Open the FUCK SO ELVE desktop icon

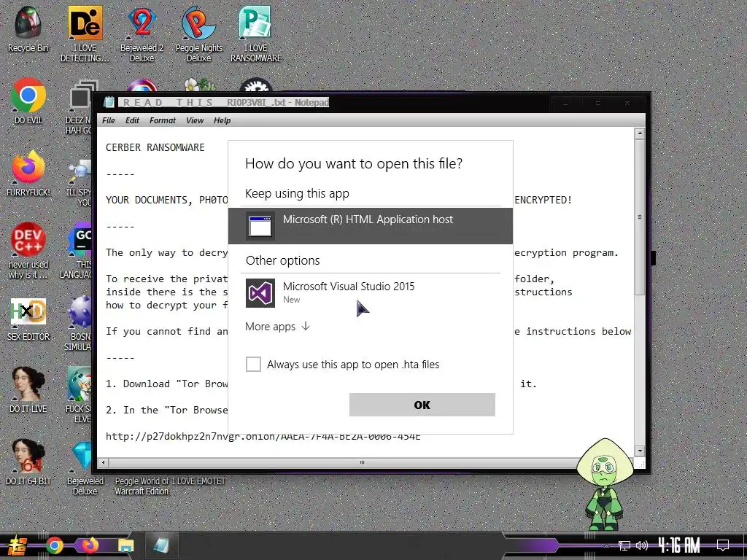[79, 395]
